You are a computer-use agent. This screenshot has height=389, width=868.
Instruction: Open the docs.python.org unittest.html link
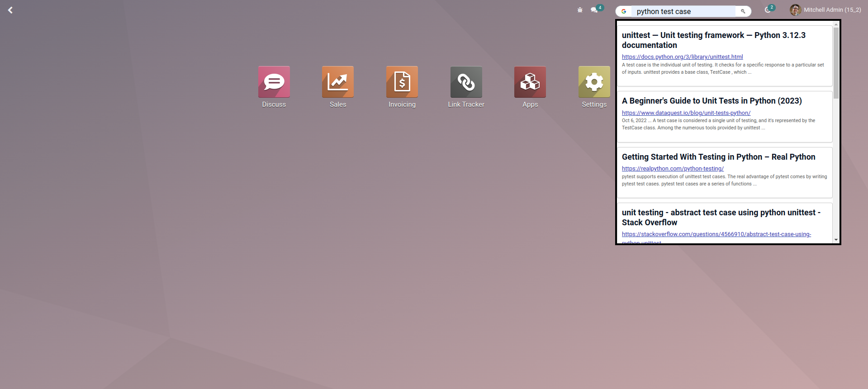pos(682,57)
